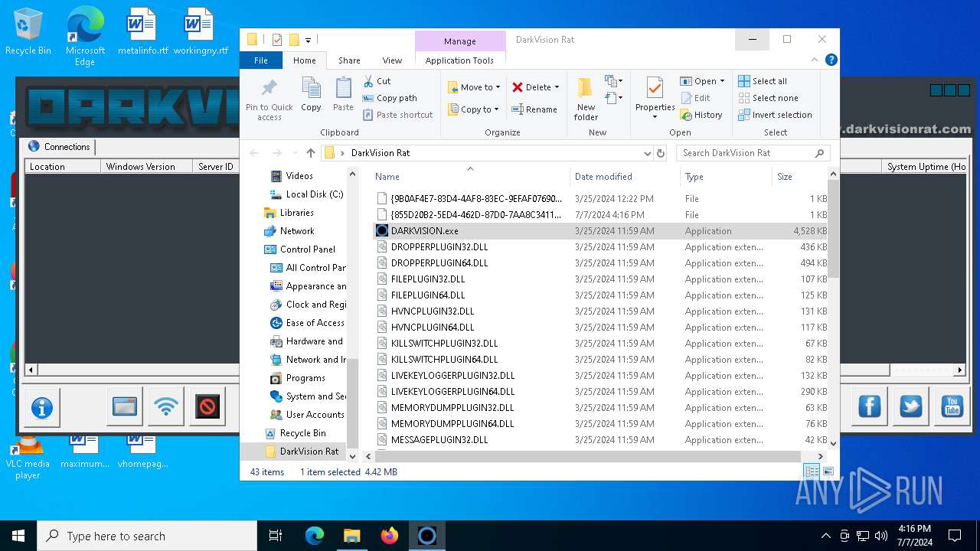The width and height of the screenshot is (980, 551).
Task: Select LIVEKEYLOGGERPLUGIN64.DLL file
Action: [600, 392]
